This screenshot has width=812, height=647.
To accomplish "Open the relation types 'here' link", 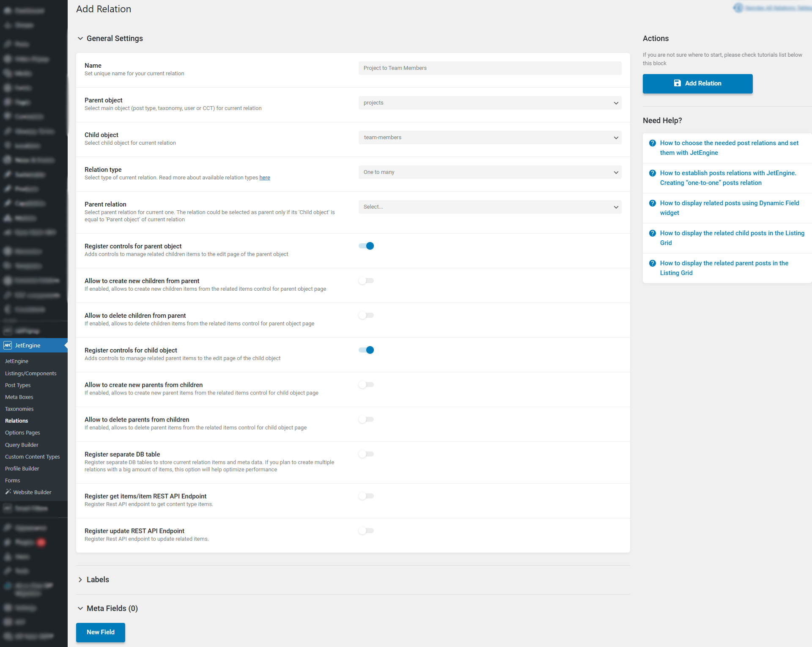I will tap(265, 178).
